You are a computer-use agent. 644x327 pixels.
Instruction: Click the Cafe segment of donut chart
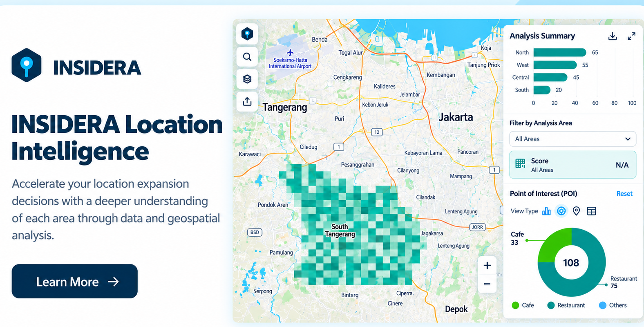pos(554,243)
